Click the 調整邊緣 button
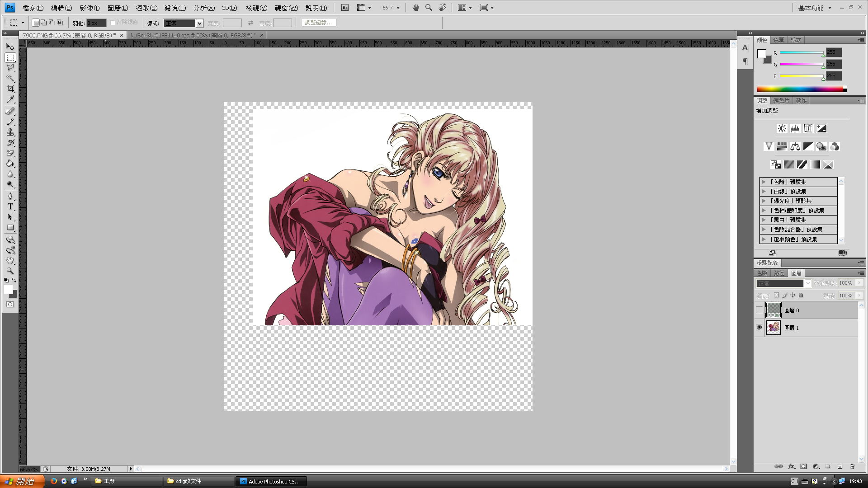868x488 pixels. coord(318,23)
